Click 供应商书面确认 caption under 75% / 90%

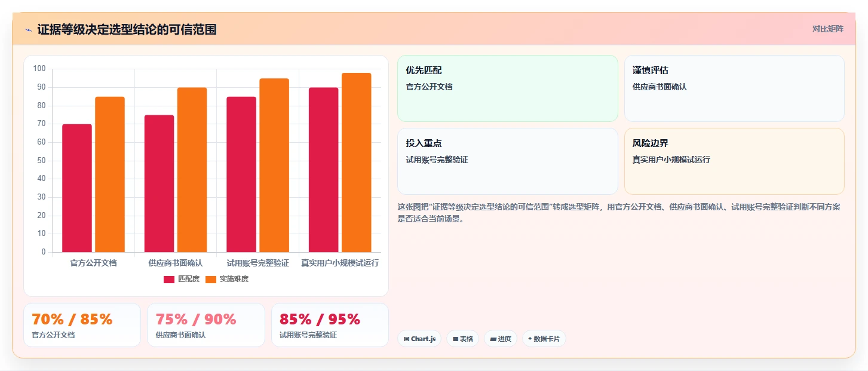pos(180,335)
